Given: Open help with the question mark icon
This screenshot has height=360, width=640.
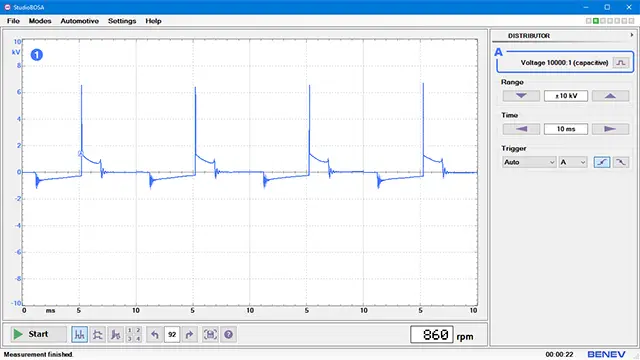Looking at the screenshot, I should 229,335.
